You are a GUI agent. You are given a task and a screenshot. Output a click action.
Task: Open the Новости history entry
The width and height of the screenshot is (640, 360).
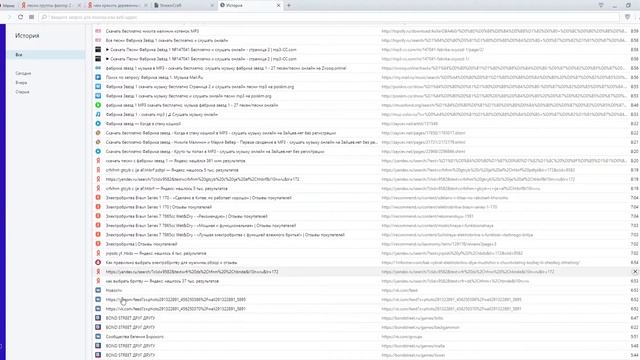[113, 290]
